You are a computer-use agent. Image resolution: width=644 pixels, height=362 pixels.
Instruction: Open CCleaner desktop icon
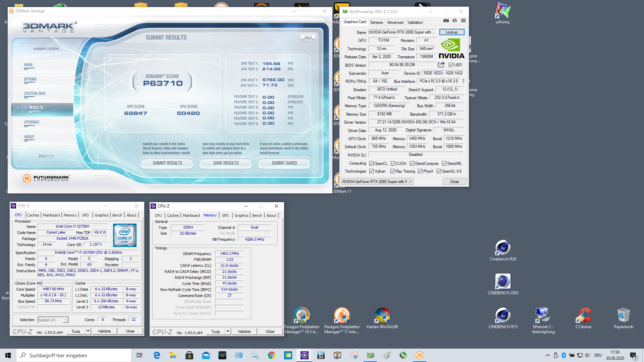(584, 318)
